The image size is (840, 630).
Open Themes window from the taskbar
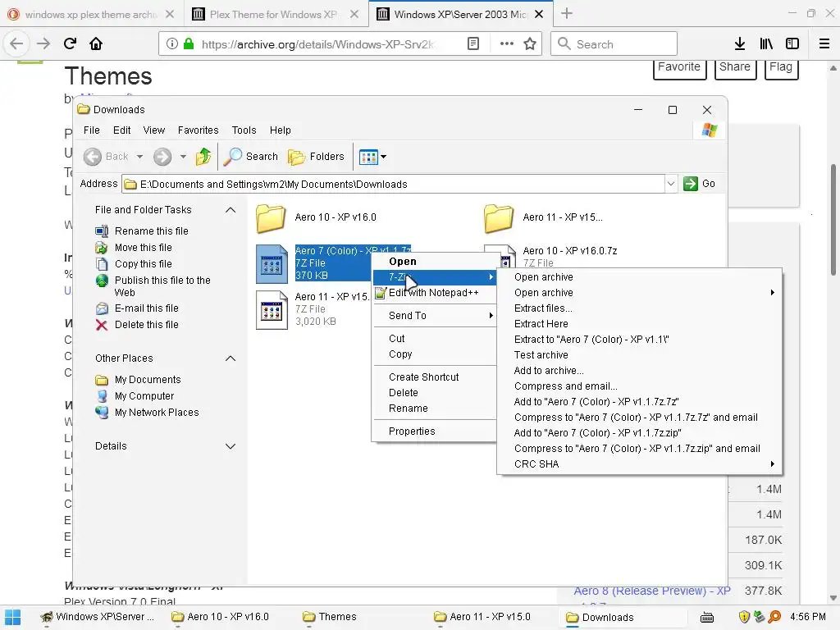[330, 617]
